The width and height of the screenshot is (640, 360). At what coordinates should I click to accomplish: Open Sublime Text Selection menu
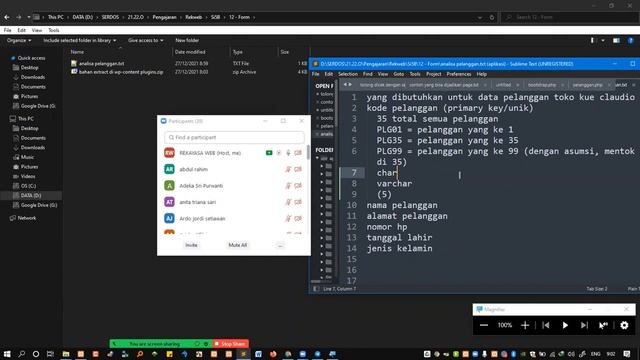348,74
